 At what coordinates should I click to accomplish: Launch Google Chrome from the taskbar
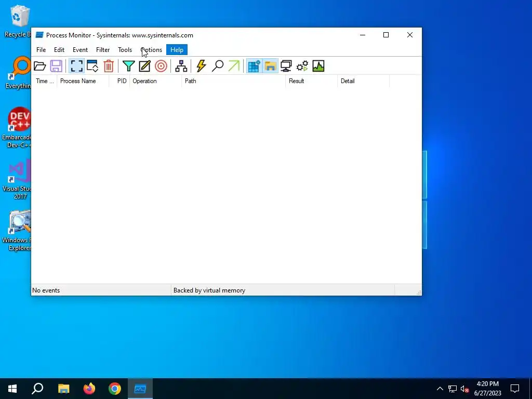[115, 389]
